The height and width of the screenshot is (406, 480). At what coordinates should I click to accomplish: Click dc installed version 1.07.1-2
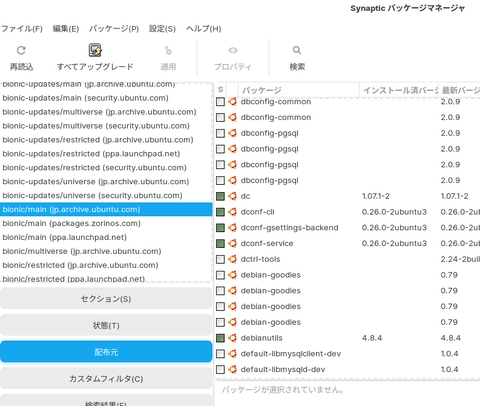pyautogui.click(x=376, y=196)
